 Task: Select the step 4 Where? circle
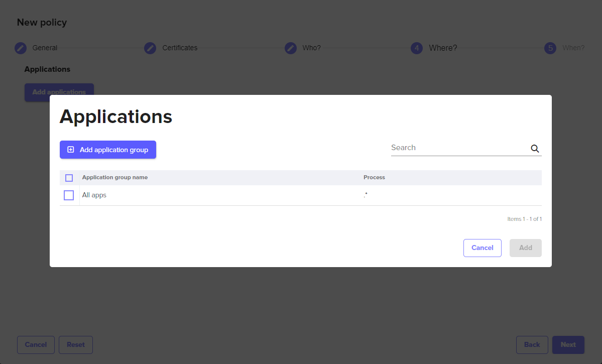tap(417, 48)
